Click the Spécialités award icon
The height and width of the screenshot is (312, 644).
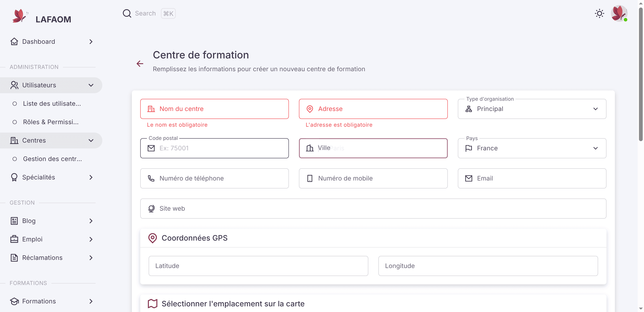[14, 177]
